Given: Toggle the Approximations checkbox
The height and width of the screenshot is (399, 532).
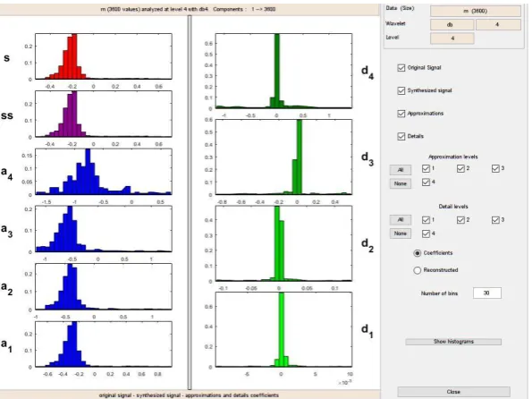Looking at the screenshot, I should click(x=401, y=114).
